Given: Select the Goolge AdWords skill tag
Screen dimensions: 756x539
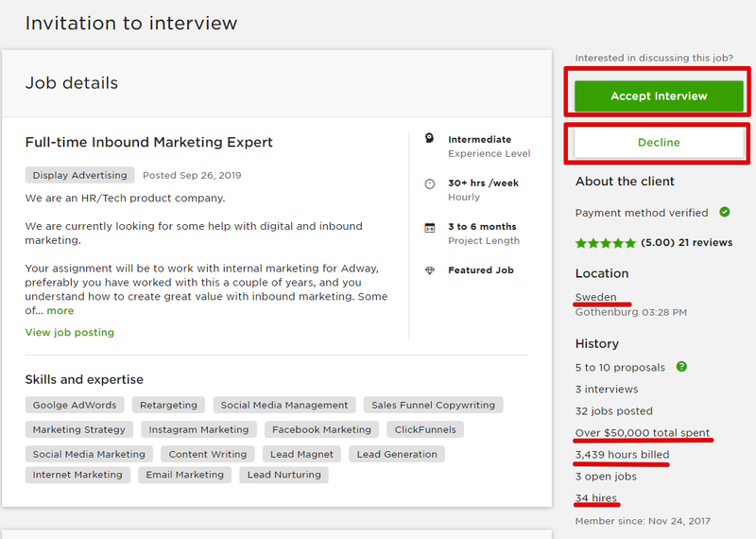Looking at the screenshot, I should tap(75, 405).
